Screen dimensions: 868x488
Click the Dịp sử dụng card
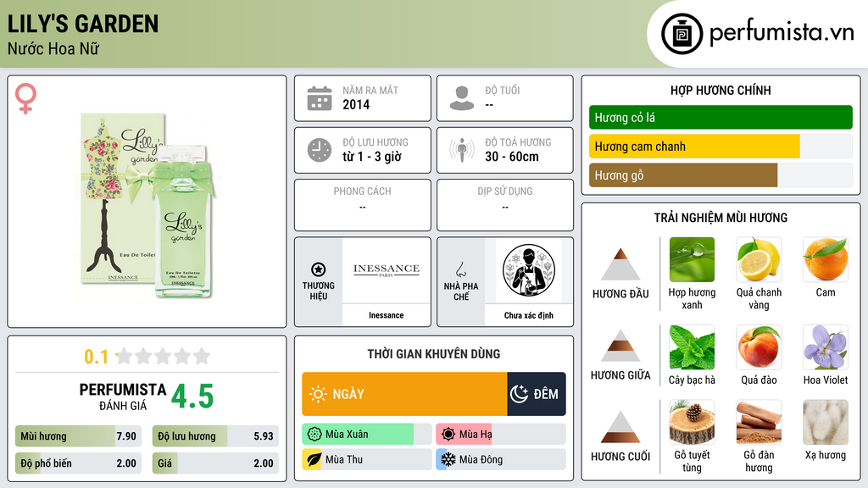(505, 205)
